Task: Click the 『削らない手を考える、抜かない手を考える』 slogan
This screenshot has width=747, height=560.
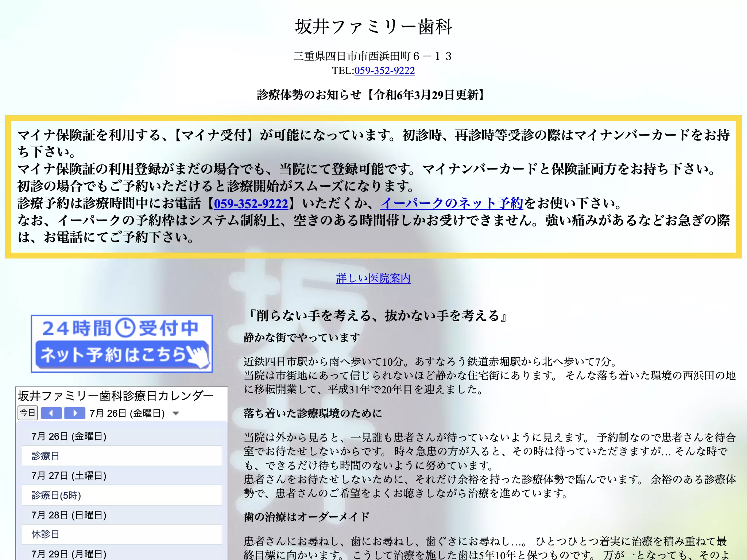Action: click(377, 316)
